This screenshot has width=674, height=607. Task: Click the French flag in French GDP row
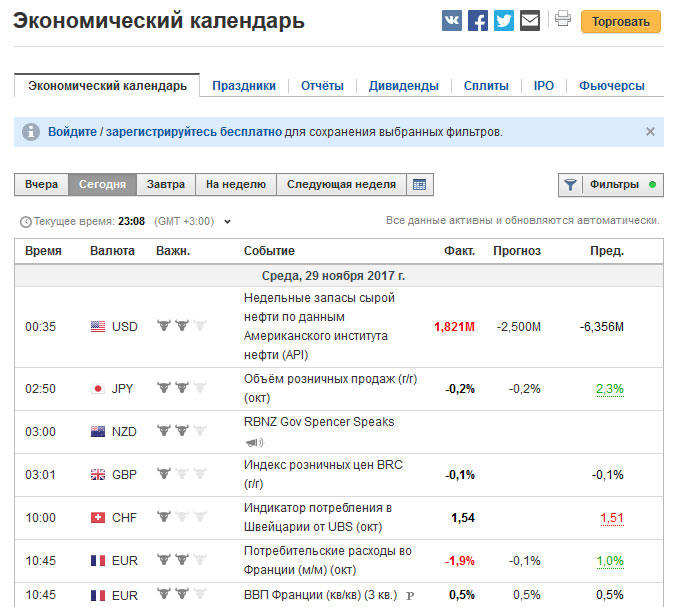pos(98,595)
